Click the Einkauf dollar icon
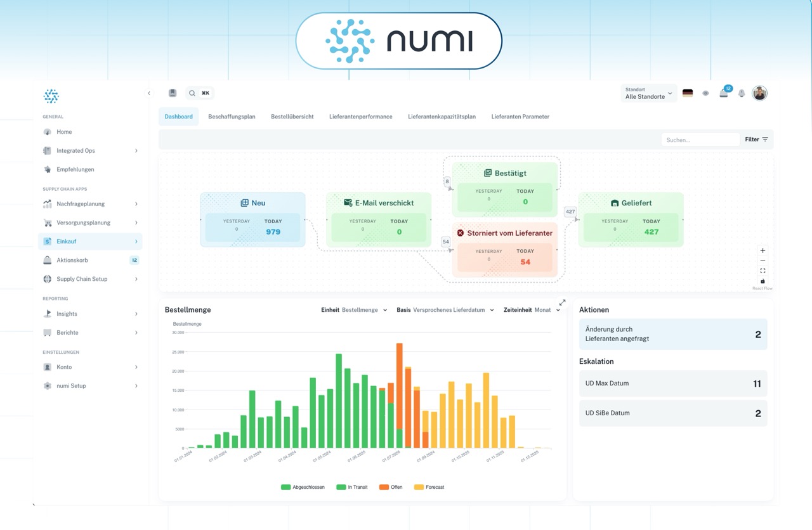 pyautogui.click(x=47, y=242)
